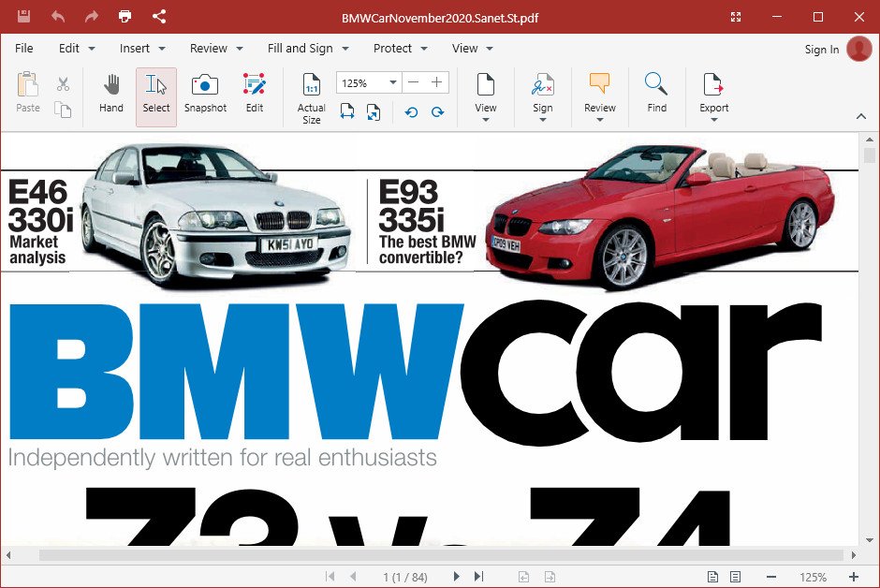Open the File menu
Viewport: 880px width, 588px height.
tap(24, 49)
